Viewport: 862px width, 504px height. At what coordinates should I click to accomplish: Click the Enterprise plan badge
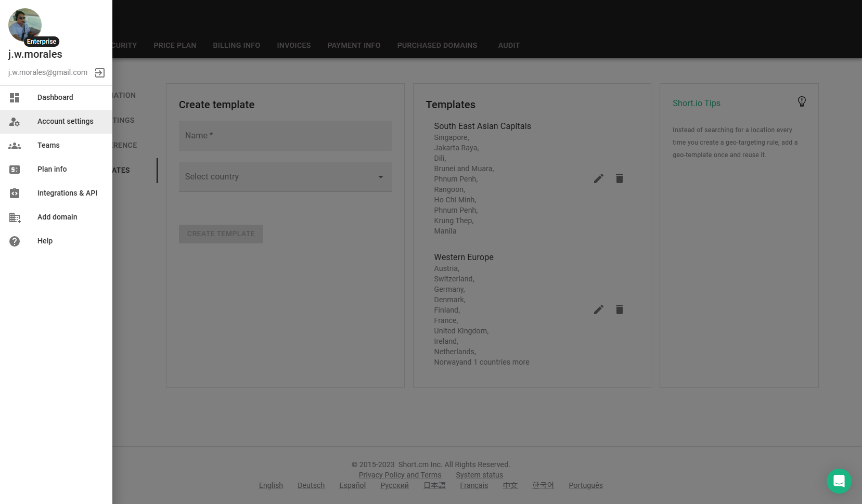(x=42, y=42)
